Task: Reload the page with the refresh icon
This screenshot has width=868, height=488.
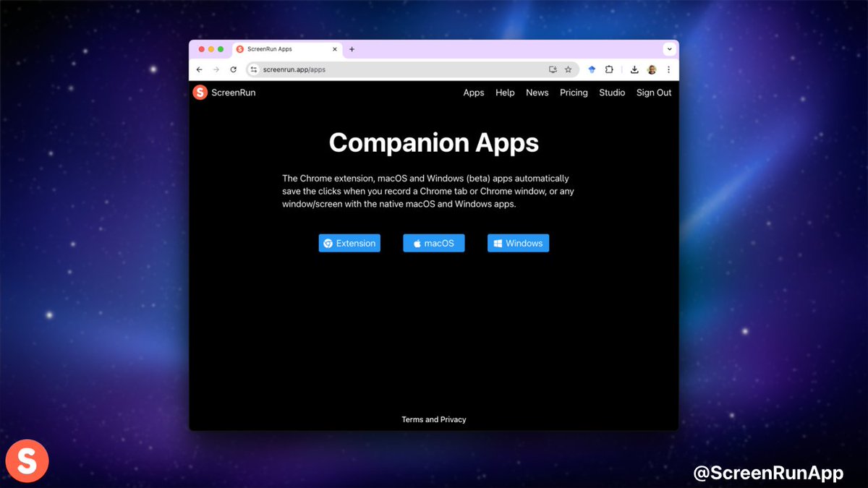Action: pyautogui.click(x=233, y=69)
